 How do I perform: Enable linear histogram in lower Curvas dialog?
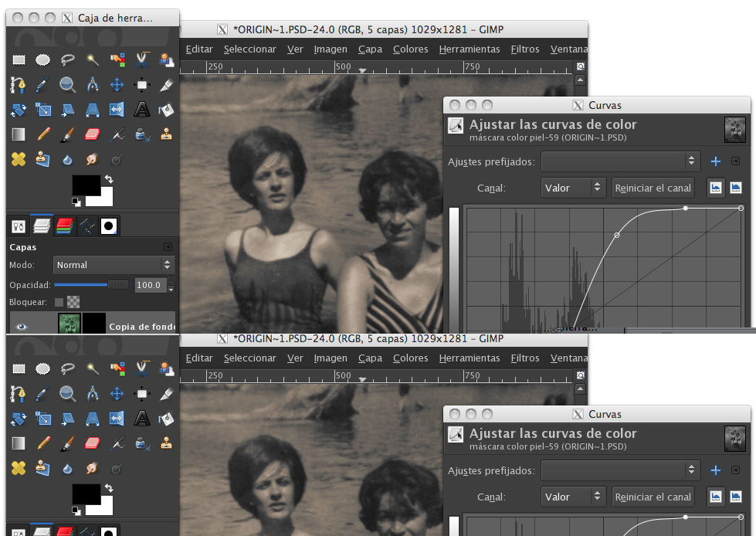pos(716,497)
